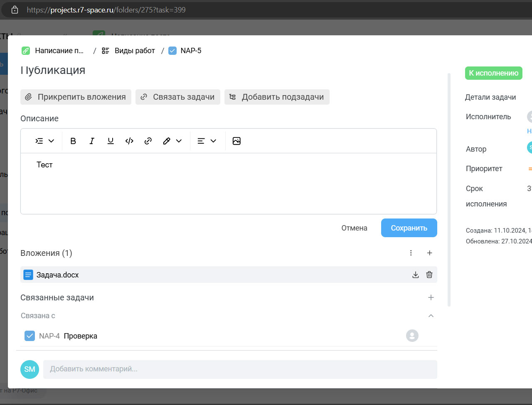This screenshot has height=405, width=532.
Task: Toggle italic formatting in description editor
Action: pyautogui.click(x=92, y=141)
